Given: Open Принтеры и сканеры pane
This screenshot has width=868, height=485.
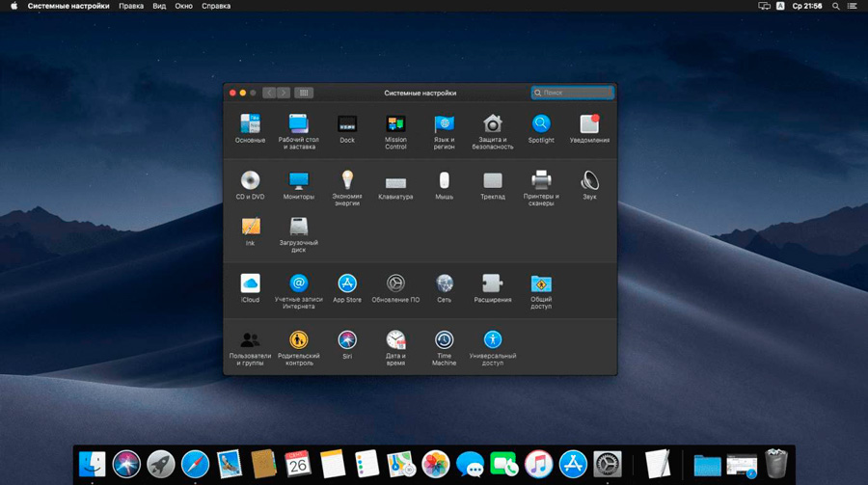Looking at the screenshot, I should click(541, 188).
